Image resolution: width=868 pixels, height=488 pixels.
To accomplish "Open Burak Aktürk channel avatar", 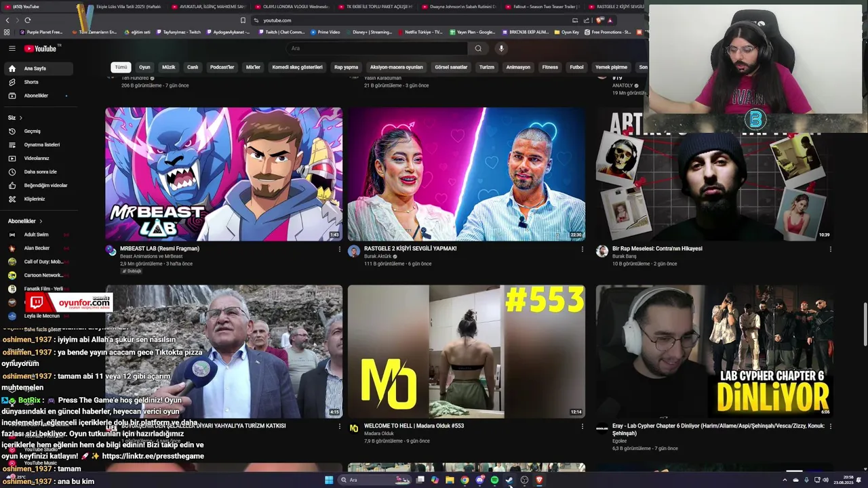I will pos(353,251).
